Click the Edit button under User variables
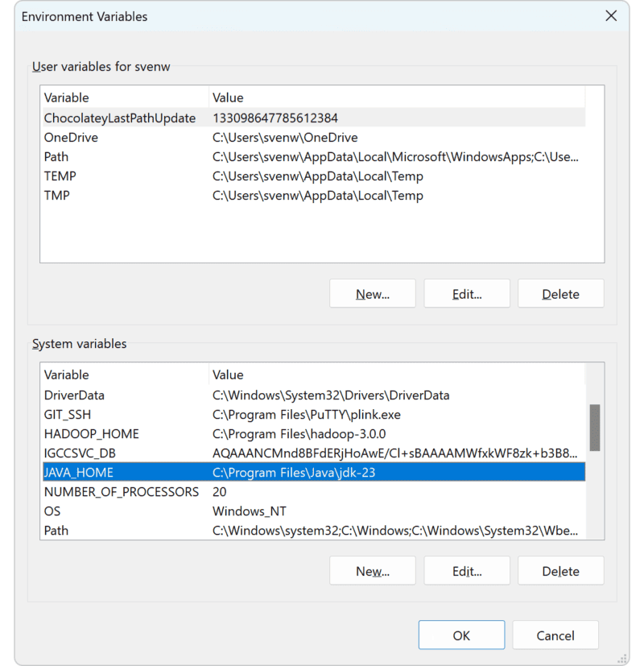Screen dimensions: 644x666 [x=467, y=293]
